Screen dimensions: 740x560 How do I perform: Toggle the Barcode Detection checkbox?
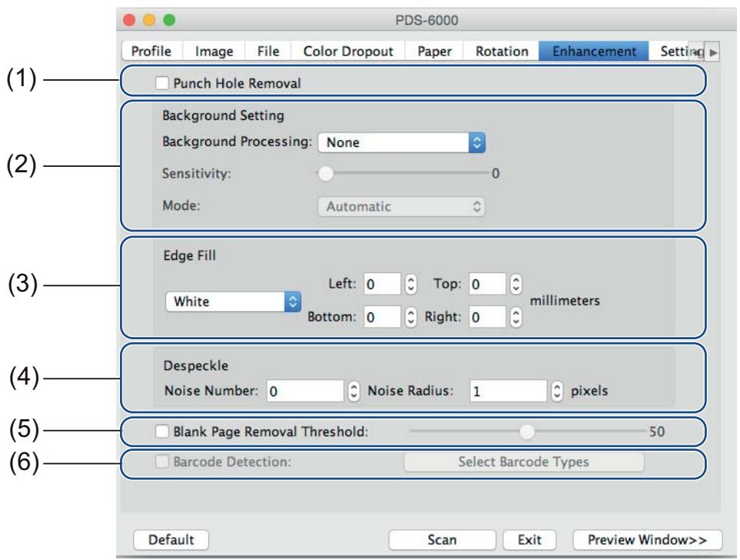[162, 462]
